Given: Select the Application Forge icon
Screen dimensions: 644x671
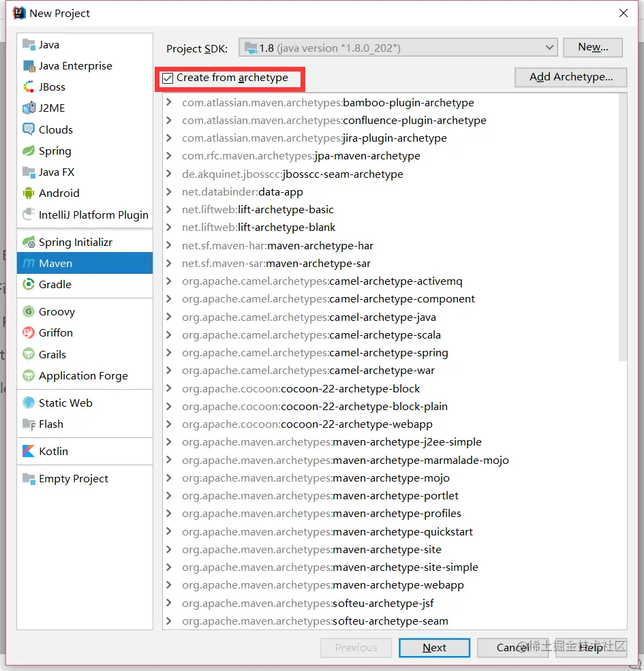Looking at the screenshot, I should click(29, 376).
